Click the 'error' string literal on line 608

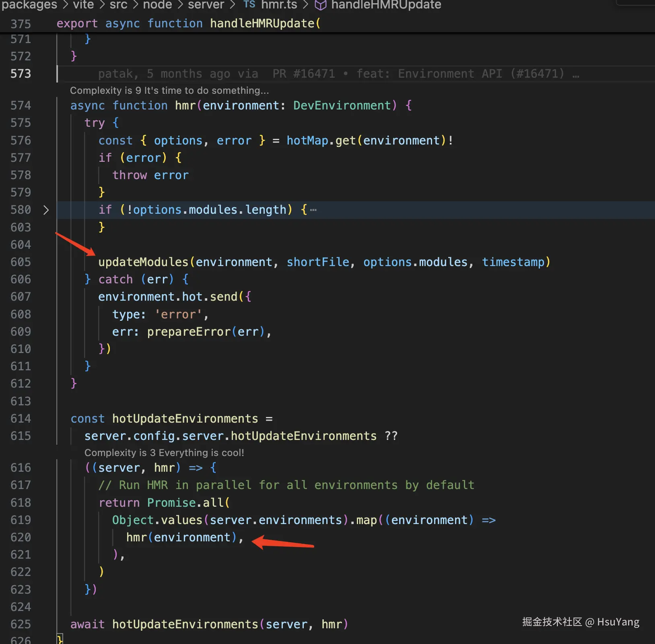click(x=178, y=314)
